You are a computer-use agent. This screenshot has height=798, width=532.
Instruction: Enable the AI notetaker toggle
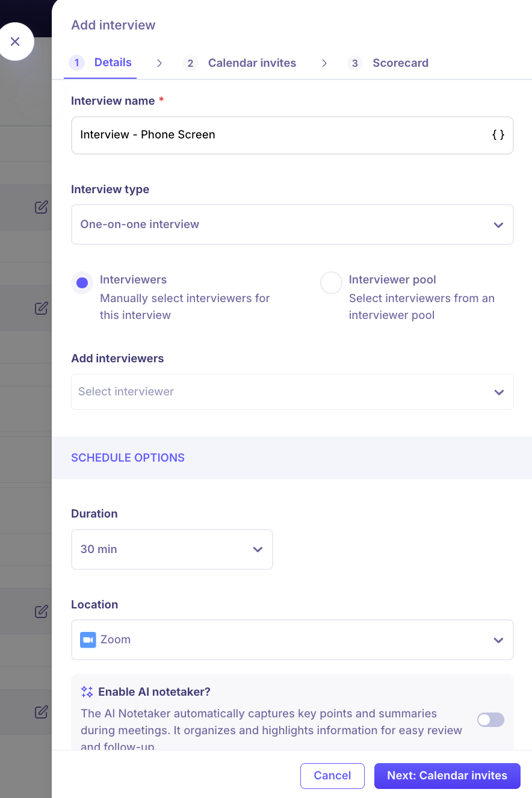coord(490,720)
